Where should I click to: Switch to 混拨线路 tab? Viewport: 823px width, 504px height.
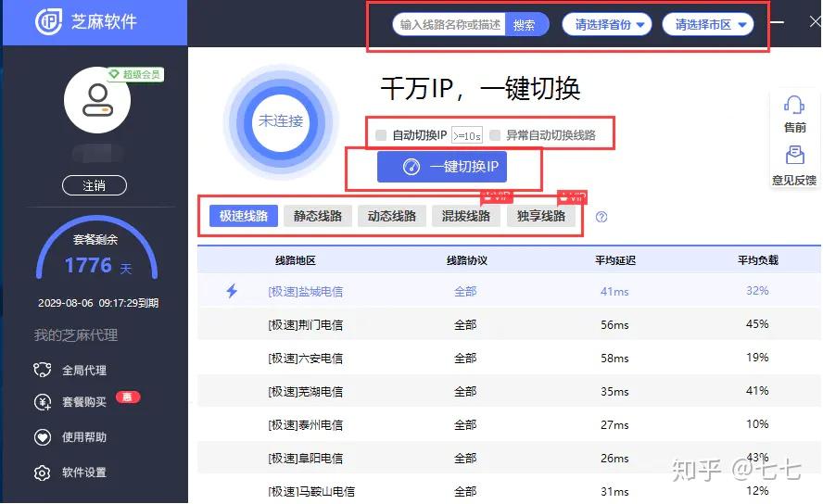pos(466,216)
